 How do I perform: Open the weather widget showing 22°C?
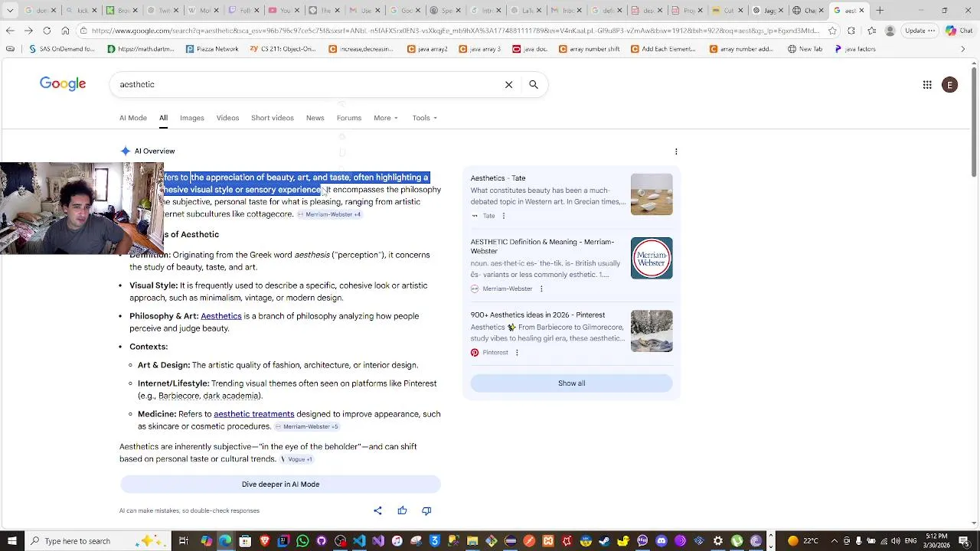point(803,541)
